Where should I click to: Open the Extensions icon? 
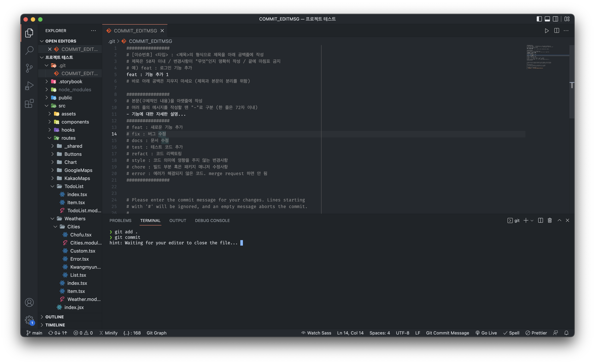coord(29,103)
